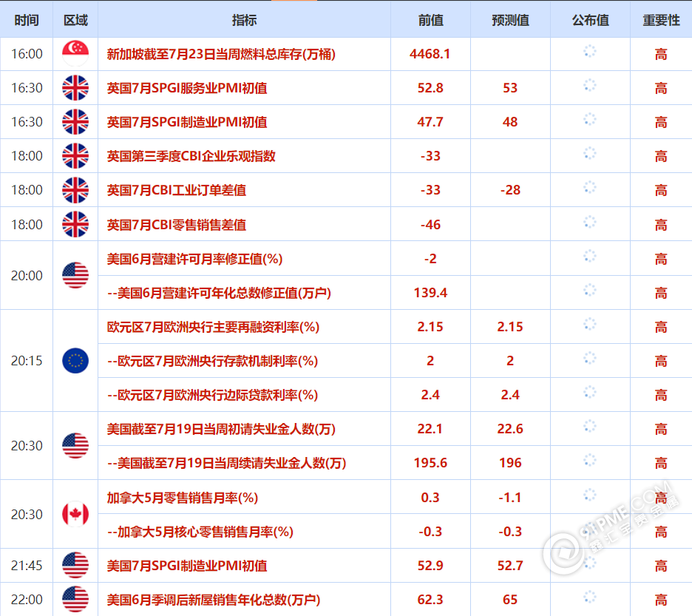
Task: Open 美国6月营建许可月率修正值 indicator
Action: tap(194, 259)
